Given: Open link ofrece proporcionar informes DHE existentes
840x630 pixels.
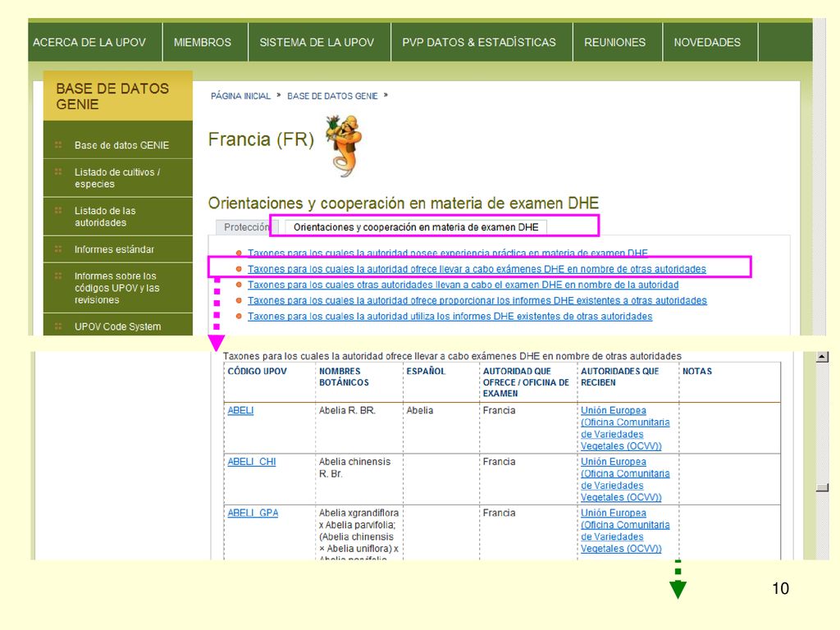Looking at the screenshot, I should click(x=477, y=300).
